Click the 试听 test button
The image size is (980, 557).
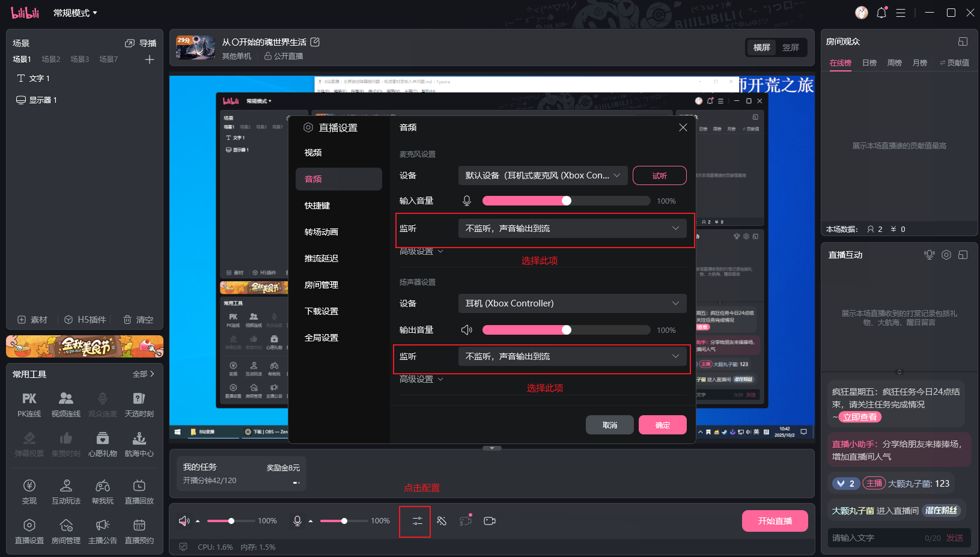pos(659,175)
